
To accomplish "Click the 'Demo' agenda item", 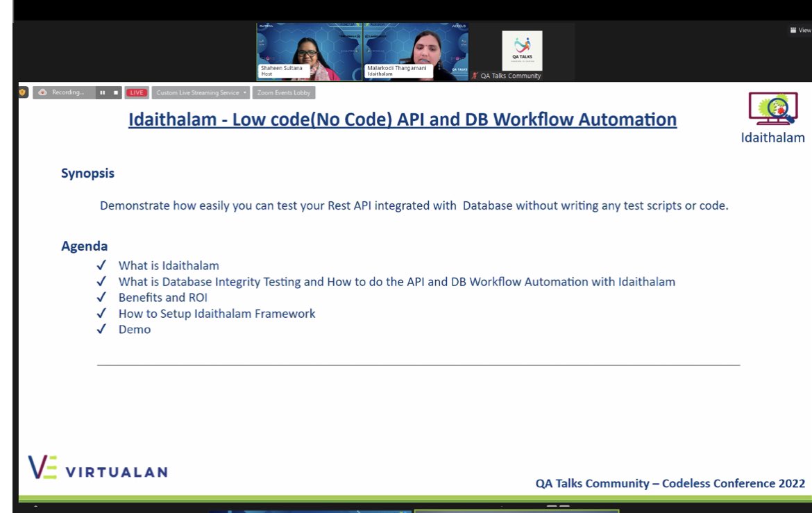I will click(135, 330).
